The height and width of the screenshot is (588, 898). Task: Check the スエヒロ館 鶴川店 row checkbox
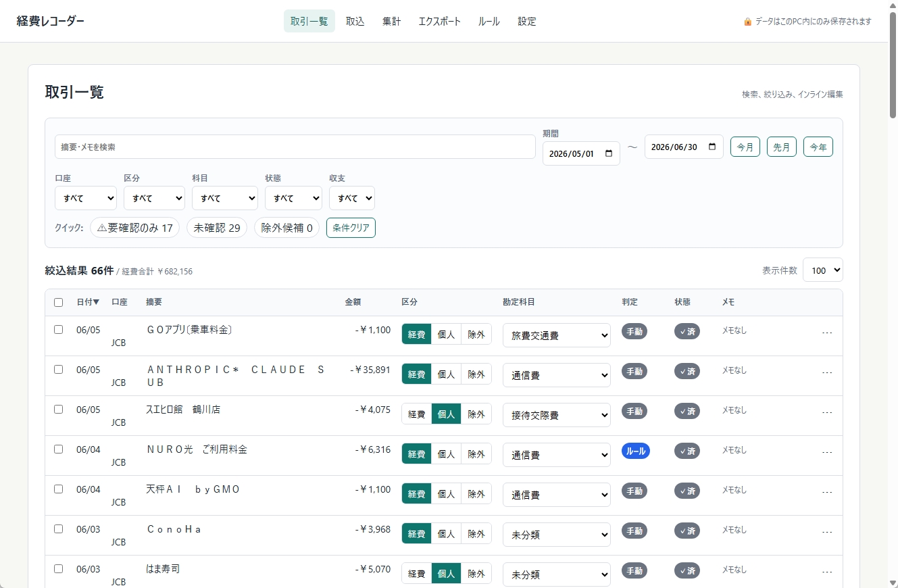[x=58, y=410]
